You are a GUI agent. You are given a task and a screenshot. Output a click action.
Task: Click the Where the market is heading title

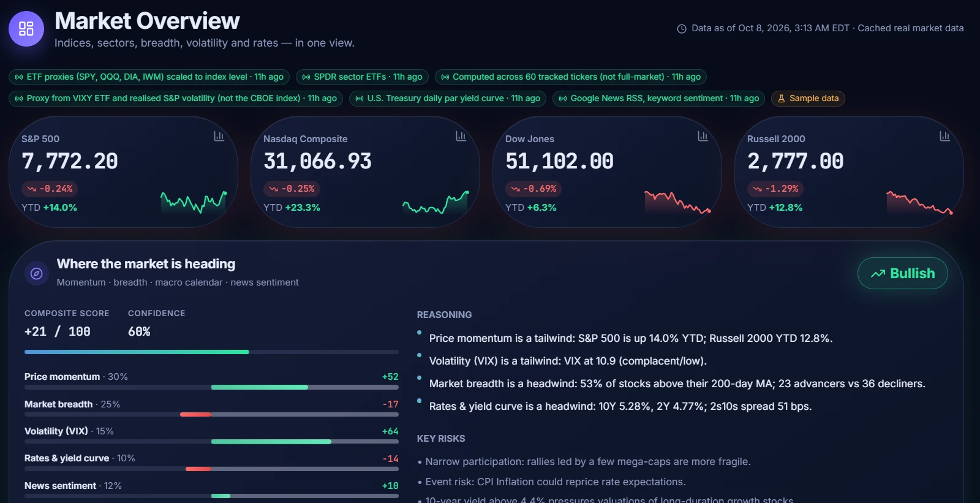pos(146,264)
